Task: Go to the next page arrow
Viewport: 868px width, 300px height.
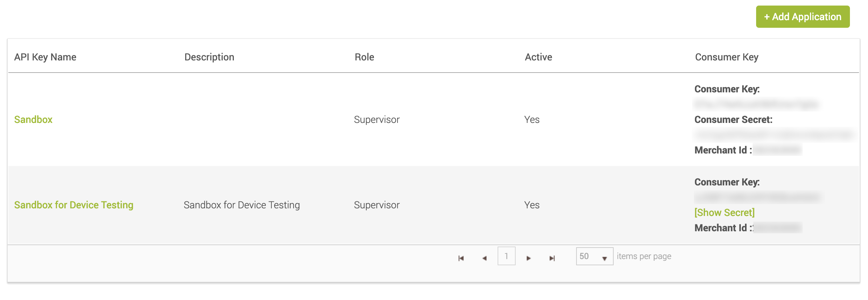Action: (x=529, y=258)
